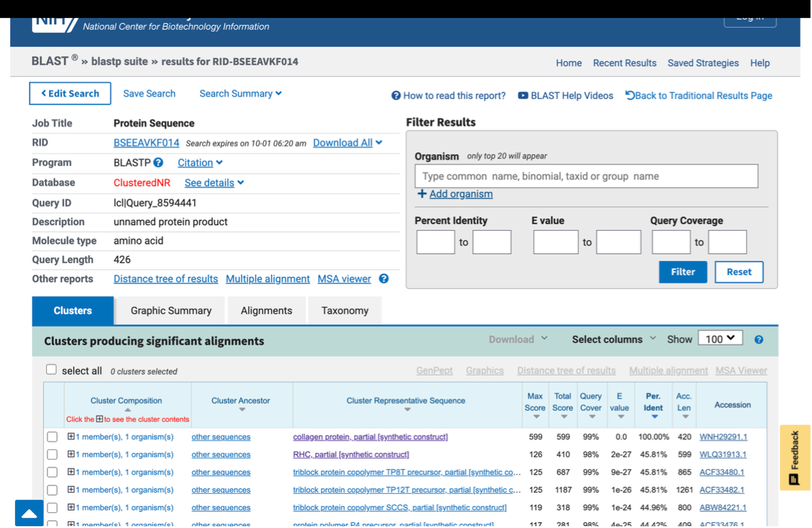The height and width of the screenshot is (528, 812).
Task: Click the blue Filter button
Action: 683,272
